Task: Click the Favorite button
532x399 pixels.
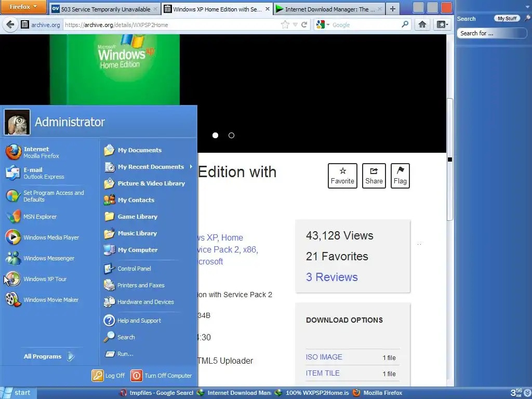Action: (342, 176)
